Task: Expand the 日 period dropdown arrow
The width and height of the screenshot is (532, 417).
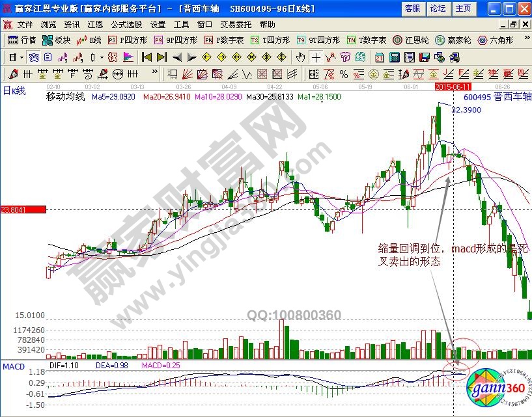Action: (x=21, y=57)
